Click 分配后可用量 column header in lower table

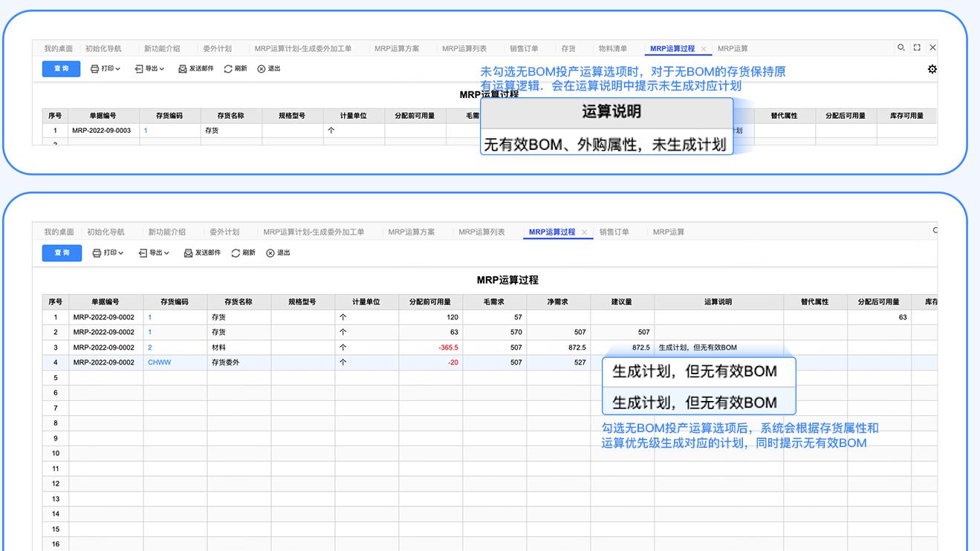click(879, 301)
